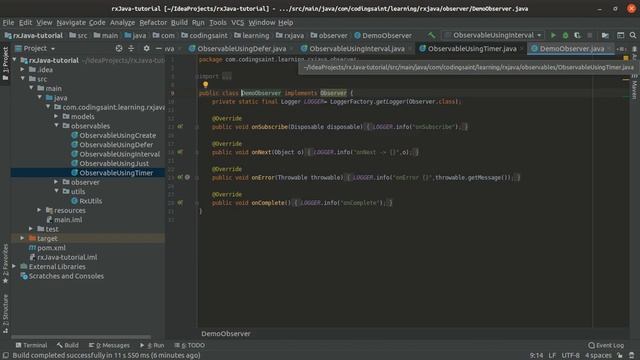
Task: Open the Structure tool window on the left strip
Action: click(x=5, y=313)
